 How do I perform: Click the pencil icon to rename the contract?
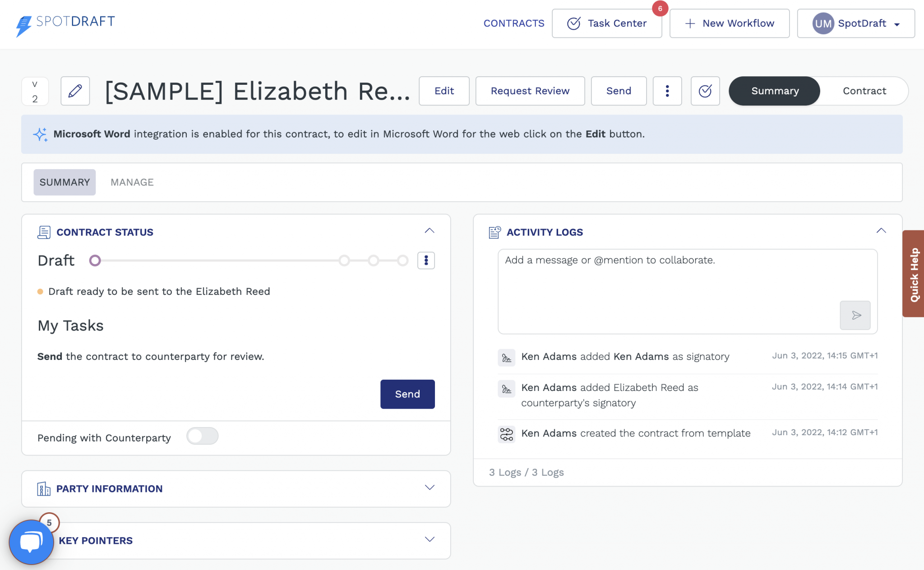coord(75,91)
